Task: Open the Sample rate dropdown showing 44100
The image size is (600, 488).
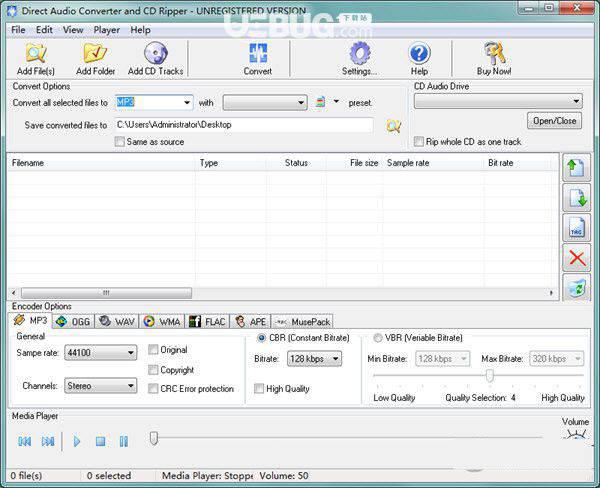Action: (101, 352)
